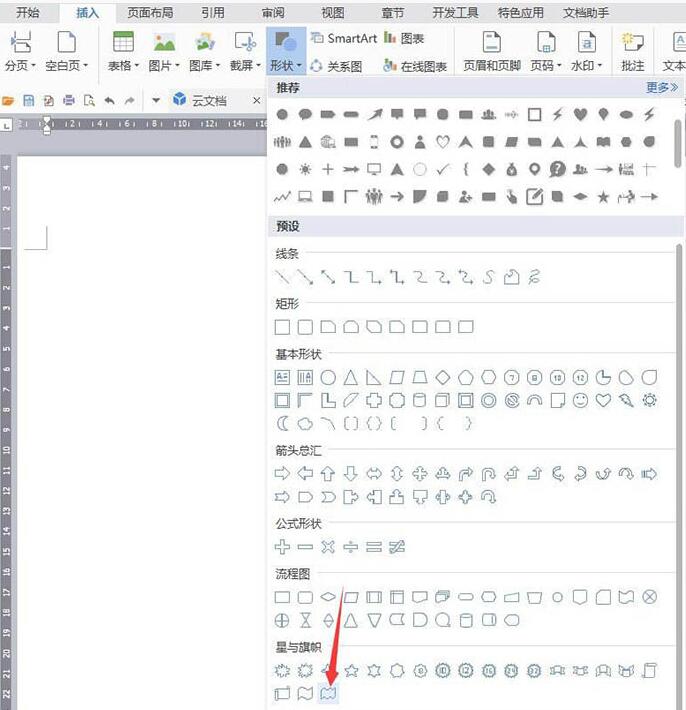Viewport: 686px width, 710px height.
Task: Open 在线图表 online charts
Action: tap(415, 67)
